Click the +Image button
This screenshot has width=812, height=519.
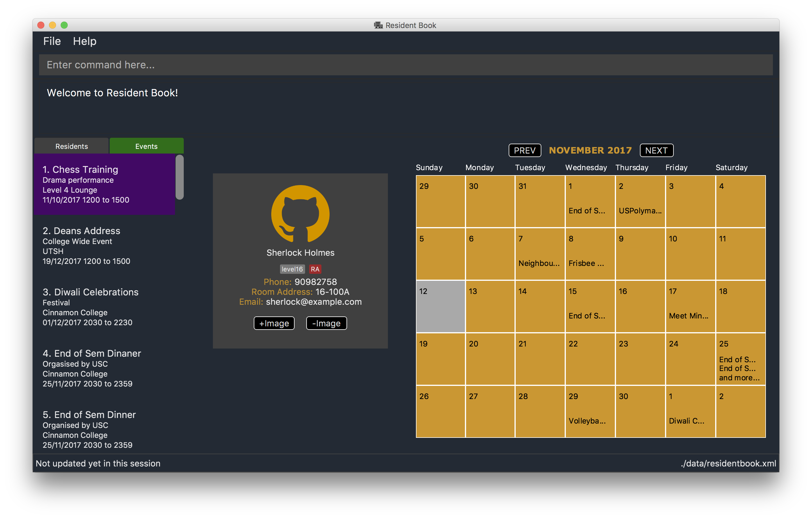[274, 323]
